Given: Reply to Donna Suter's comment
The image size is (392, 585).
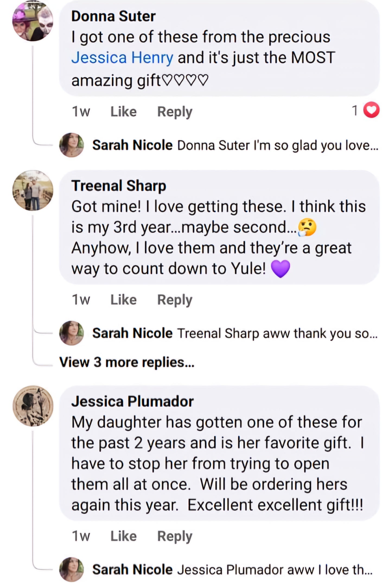Looking at the screenshot, I should tap(175, 112).
